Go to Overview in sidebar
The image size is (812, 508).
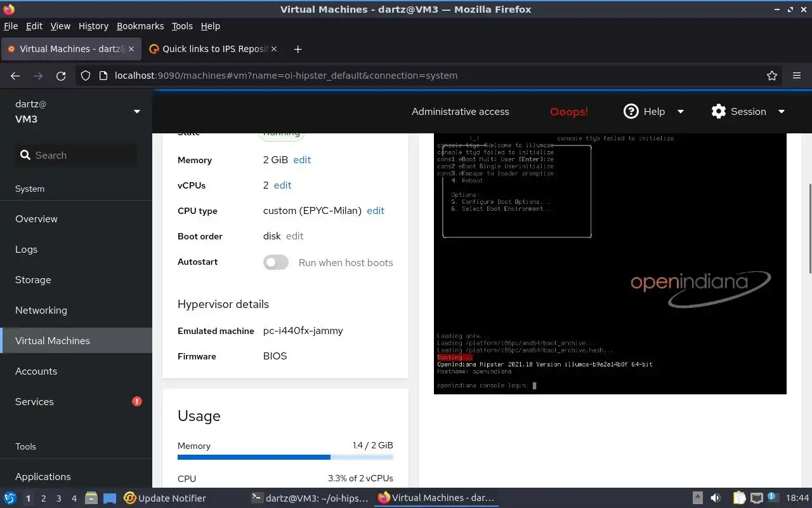pos(76,218)
